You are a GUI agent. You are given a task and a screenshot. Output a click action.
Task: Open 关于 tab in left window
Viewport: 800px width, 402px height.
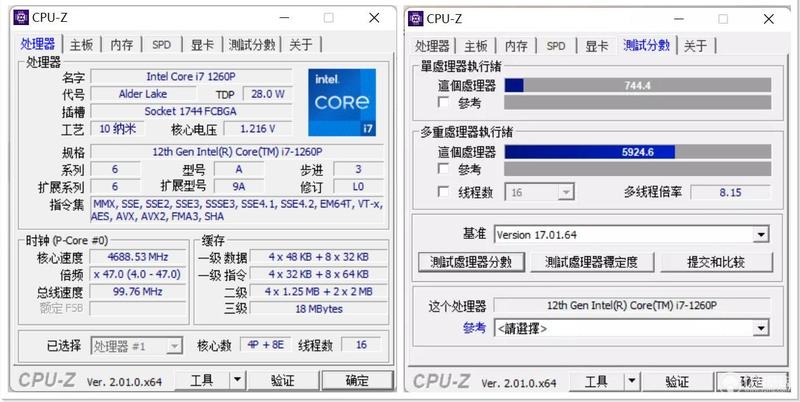(x=301, y=45)
